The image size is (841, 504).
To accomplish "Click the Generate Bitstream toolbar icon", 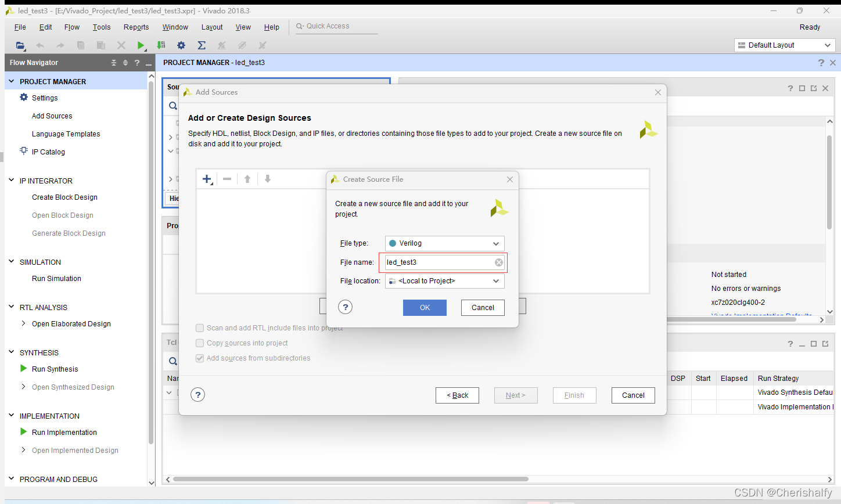I will [161, 45].
